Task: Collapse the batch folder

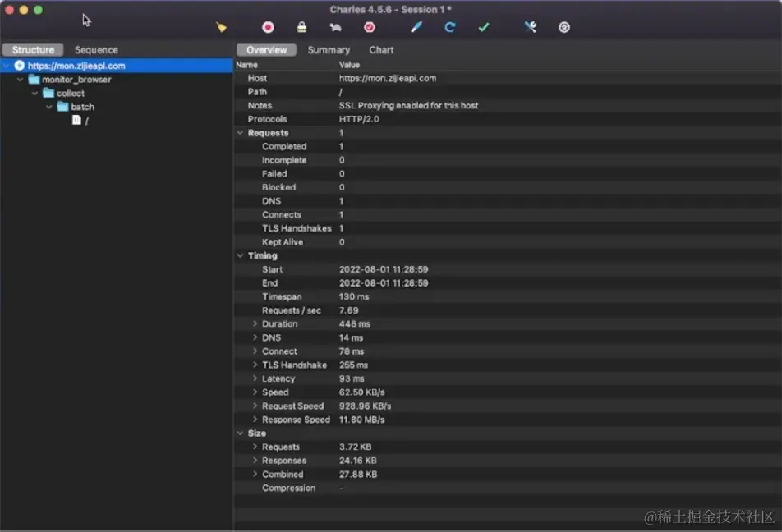Action: pos(49,106)
